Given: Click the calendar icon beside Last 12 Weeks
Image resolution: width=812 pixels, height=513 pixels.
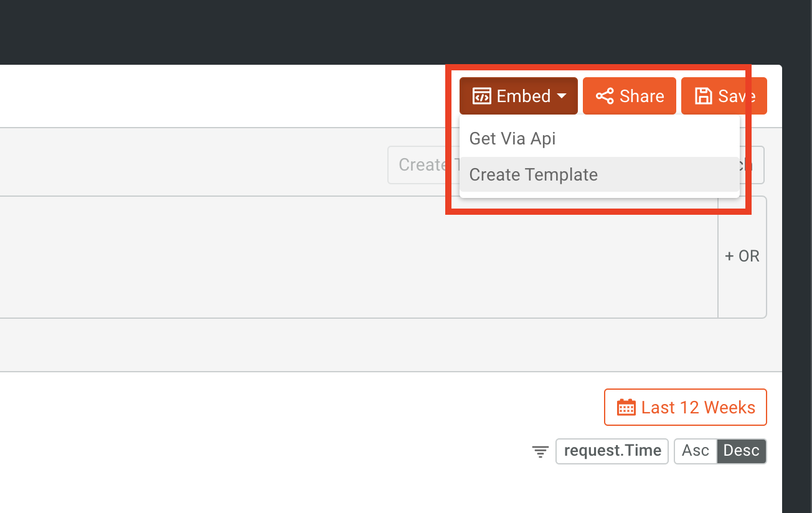Looking at the screenshot, I should (626, 407).
